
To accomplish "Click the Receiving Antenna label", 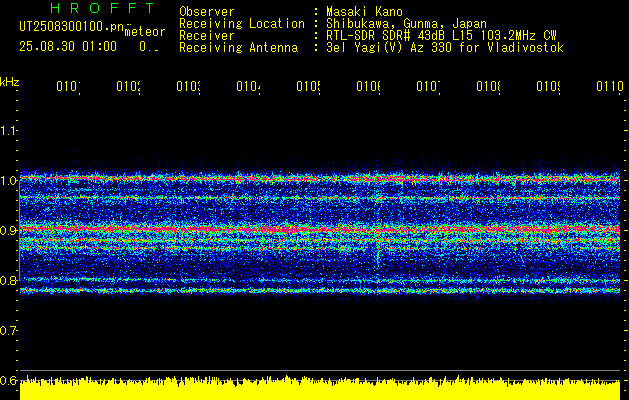I will click(x=239, y=48).
